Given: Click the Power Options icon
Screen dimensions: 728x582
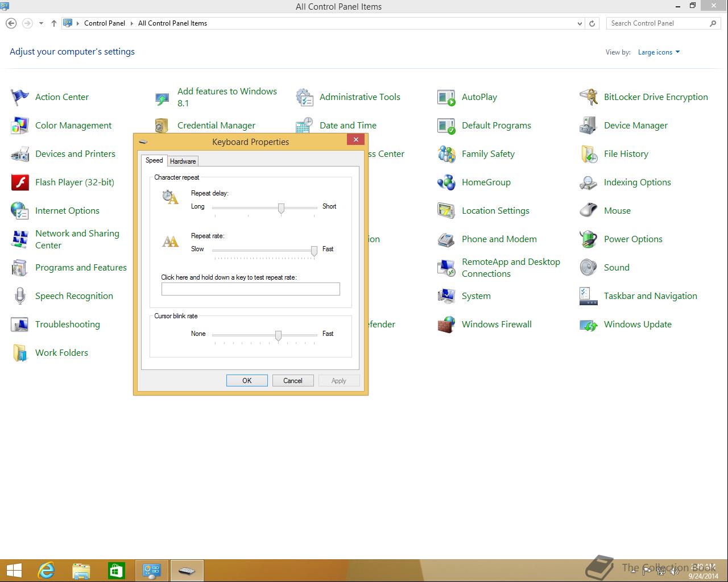Looking at the screenshot, I should [x=589, y=239].
